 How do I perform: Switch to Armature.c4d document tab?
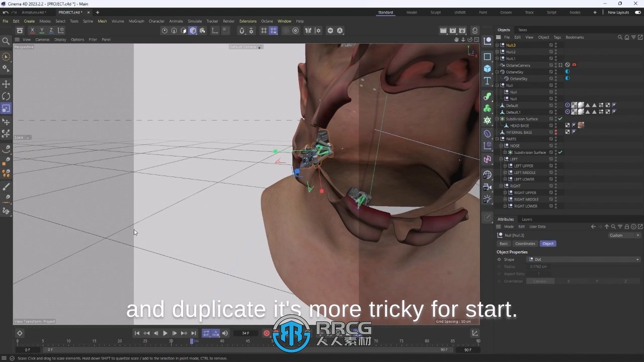[34, 12]
